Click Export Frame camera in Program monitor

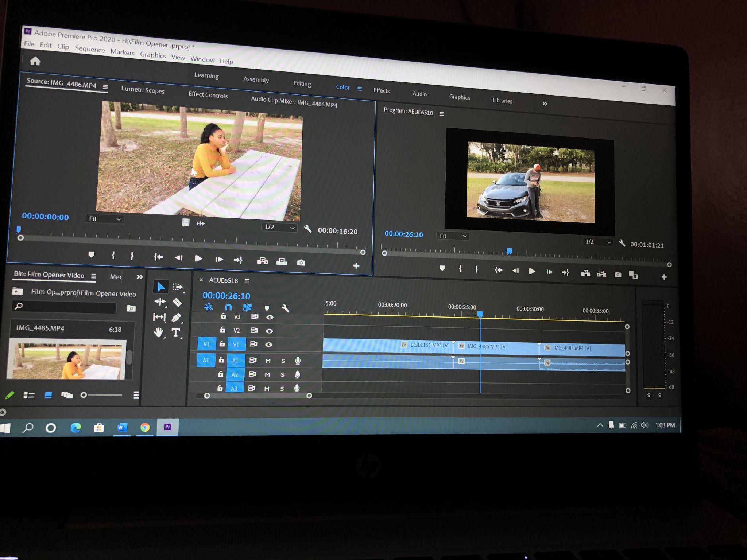[x=618, y=275]
